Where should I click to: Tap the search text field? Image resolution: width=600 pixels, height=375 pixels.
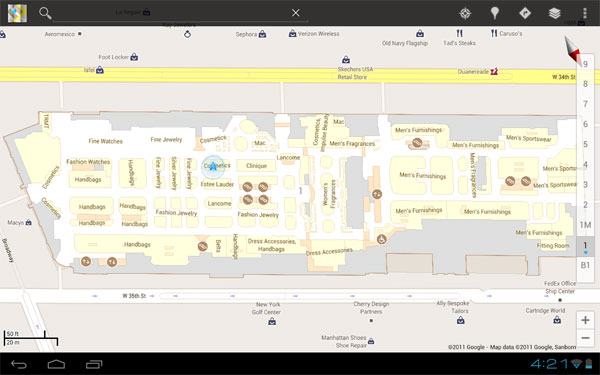(171, 13)
